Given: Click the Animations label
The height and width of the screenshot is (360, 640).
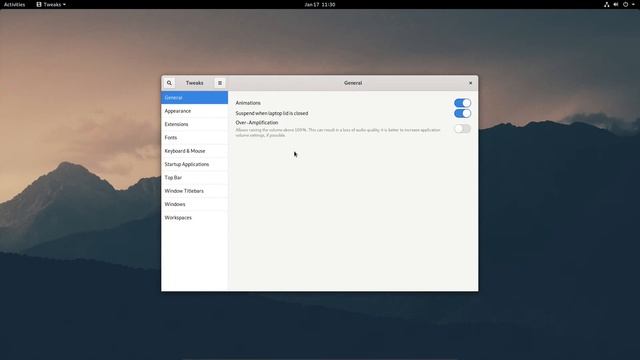Looking at the screenshot, I should point(248,103).
